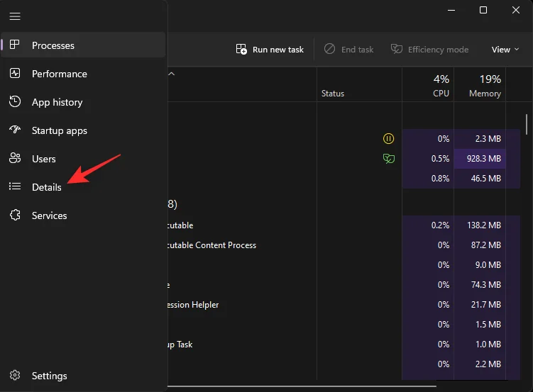Open Task Manager Settings
Viewport: 533px width, 392px height.
click(49, 376)
